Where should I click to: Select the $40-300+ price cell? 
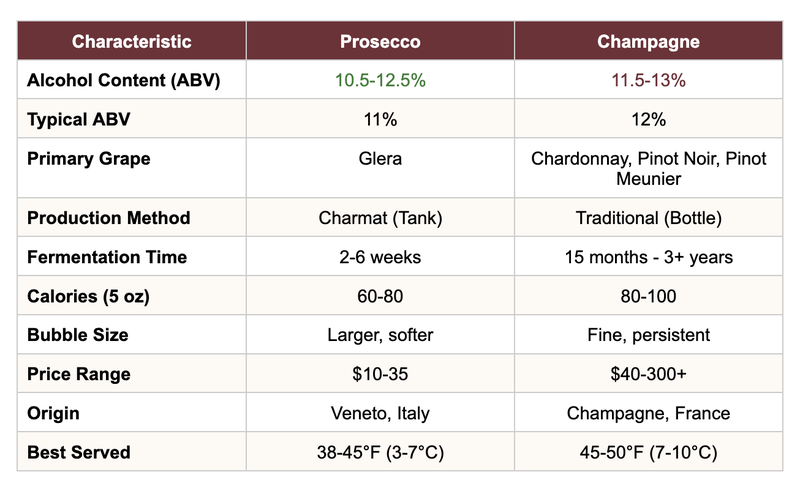(x=648, y=374)
